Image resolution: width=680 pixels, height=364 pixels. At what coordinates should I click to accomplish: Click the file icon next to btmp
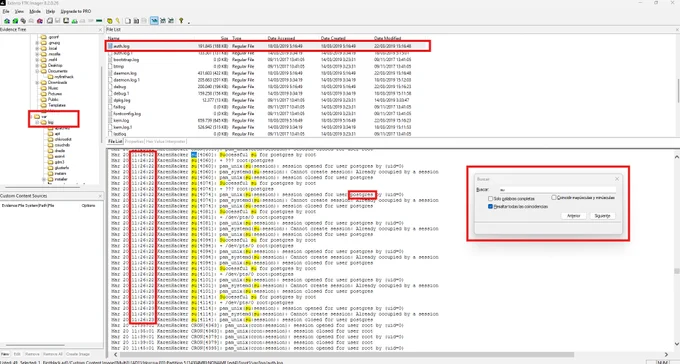(x=110, y=66)
